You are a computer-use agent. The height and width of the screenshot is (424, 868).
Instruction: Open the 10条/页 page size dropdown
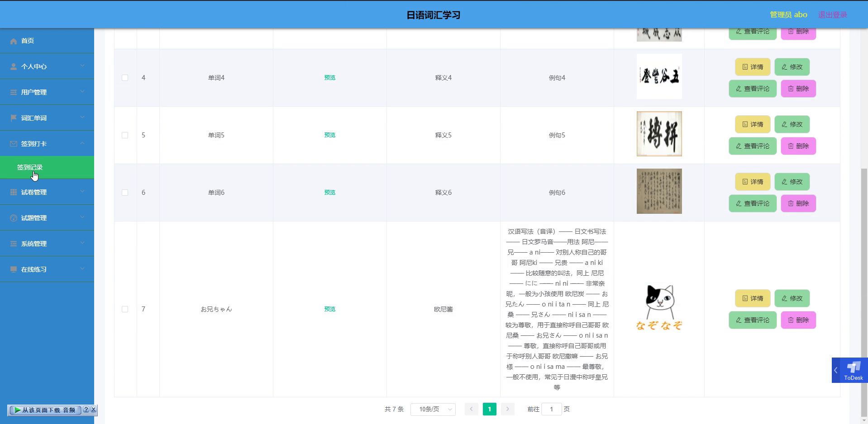pyautogui.click(x=433, y=409)
